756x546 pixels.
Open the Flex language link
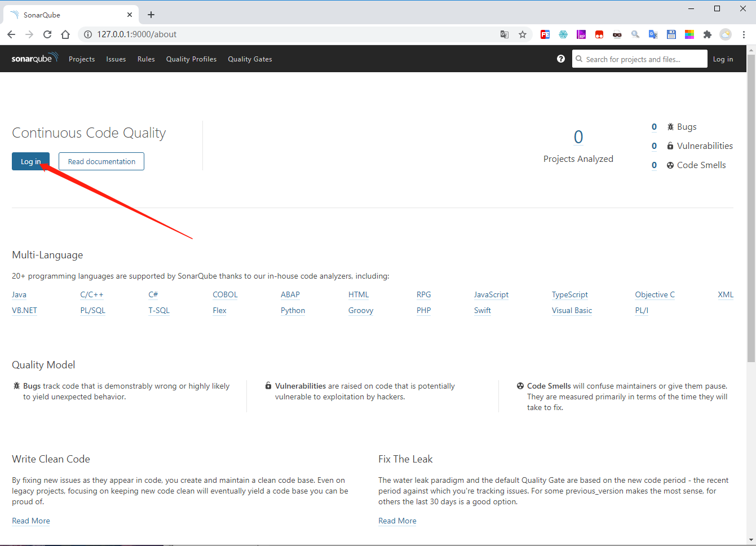point(219,310)
